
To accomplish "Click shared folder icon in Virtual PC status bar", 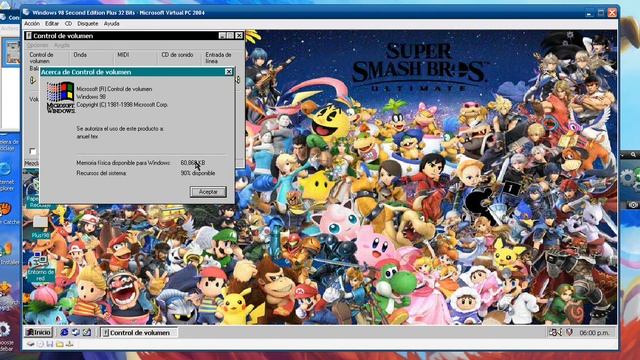I will [60, 344].
